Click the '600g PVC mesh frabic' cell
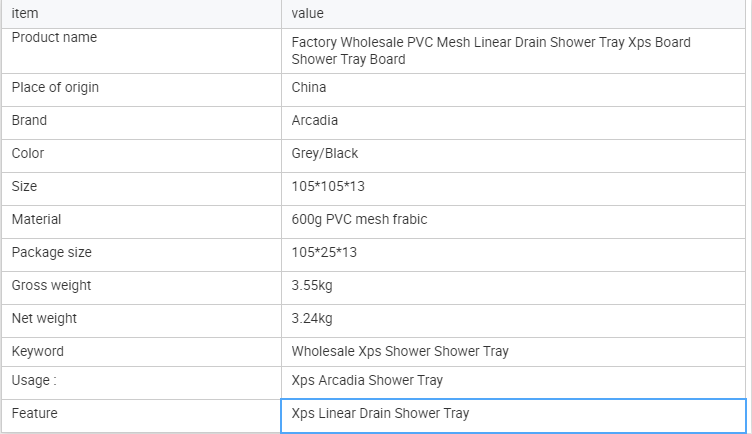The height and width of the screenshot is (434, 752). point(359,219)
